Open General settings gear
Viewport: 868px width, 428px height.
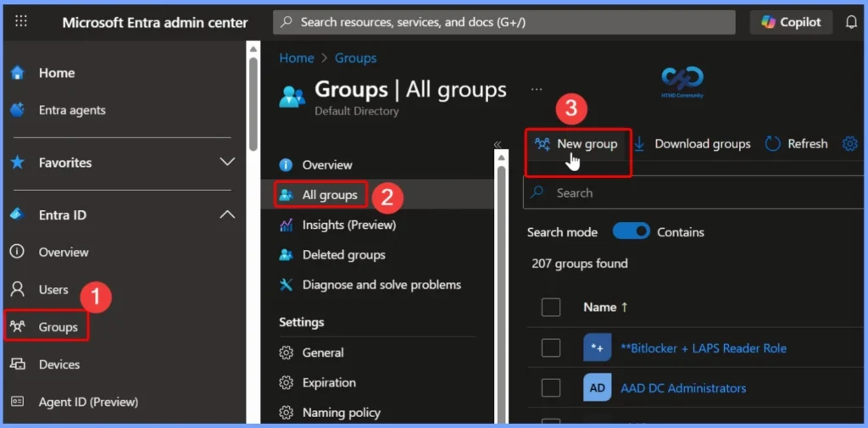click(287, 353)
